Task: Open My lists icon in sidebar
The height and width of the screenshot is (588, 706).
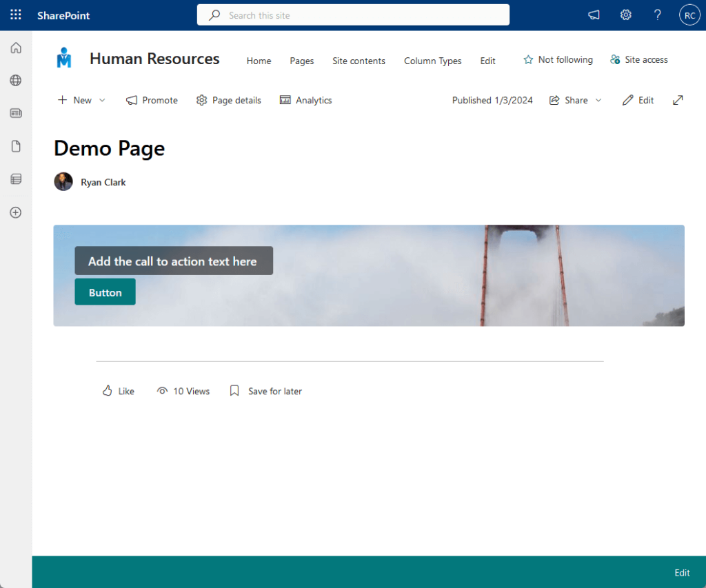Action: pos(16,179)
